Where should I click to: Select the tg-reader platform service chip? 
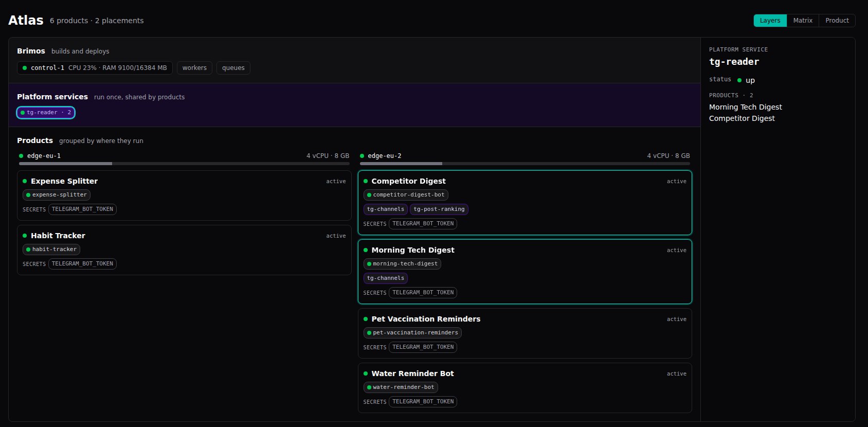[46, 113]
